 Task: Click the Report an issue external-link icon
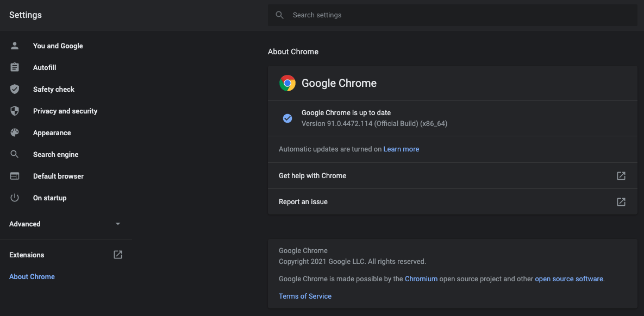(x=621, y=202)
